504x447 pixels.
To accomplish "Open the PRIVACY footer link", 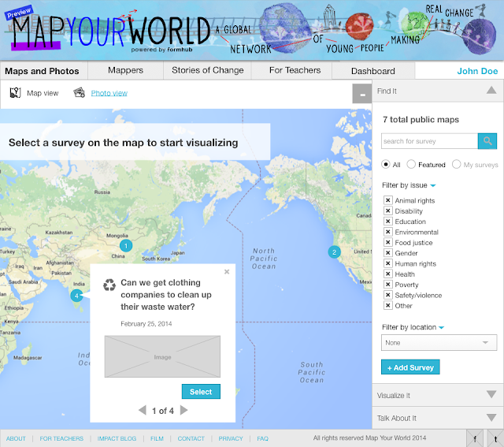I will [231, 438].
